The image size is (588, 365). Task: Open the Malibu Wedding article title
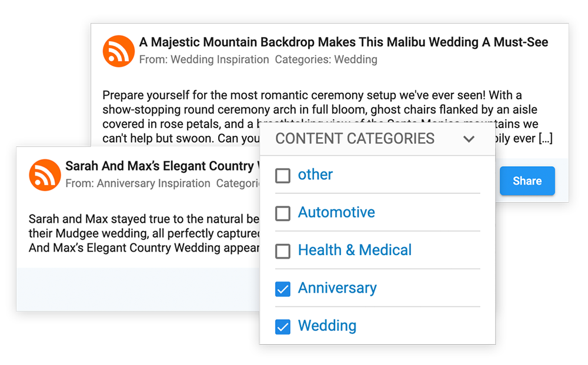point(343,42)
